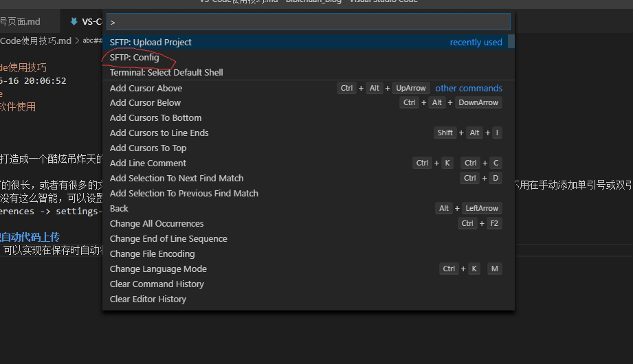This screenshot has width=633, height=364.
Task: Open Change End of Line Sequence
Action: [168, 239]
